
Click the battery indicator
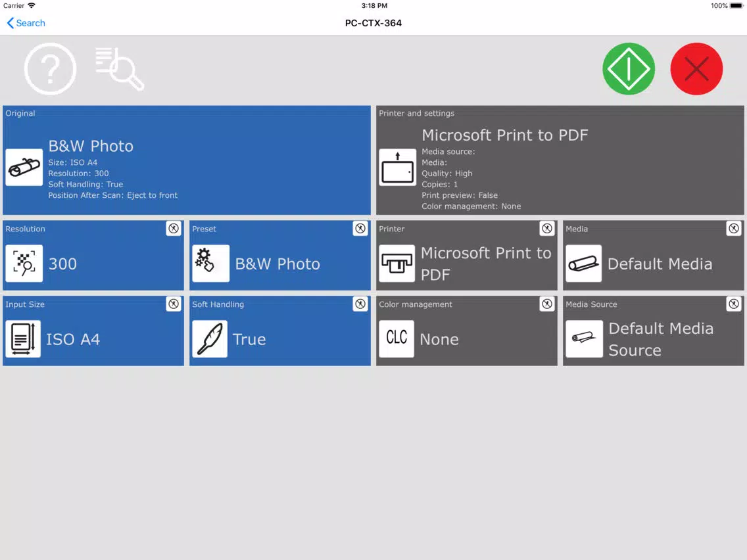pos(736,6)
